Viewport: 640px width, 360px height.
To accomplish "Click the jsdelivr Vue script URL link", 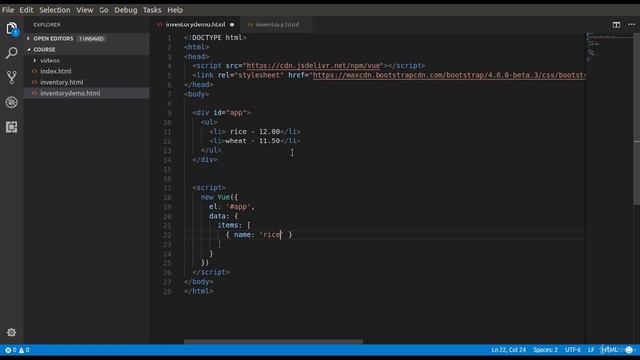I will (x=314, y=66).
